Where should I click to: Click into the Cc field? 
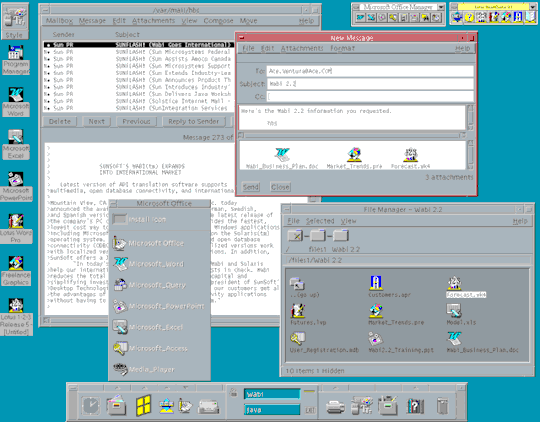point(370,97)
